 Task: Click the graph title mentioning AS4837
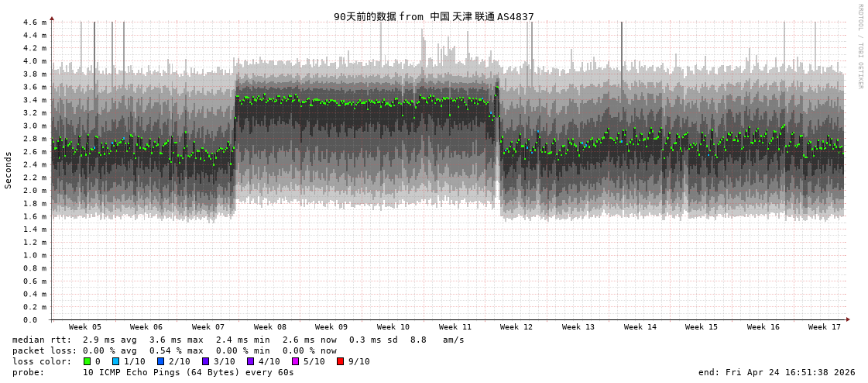tap(434, 16)
